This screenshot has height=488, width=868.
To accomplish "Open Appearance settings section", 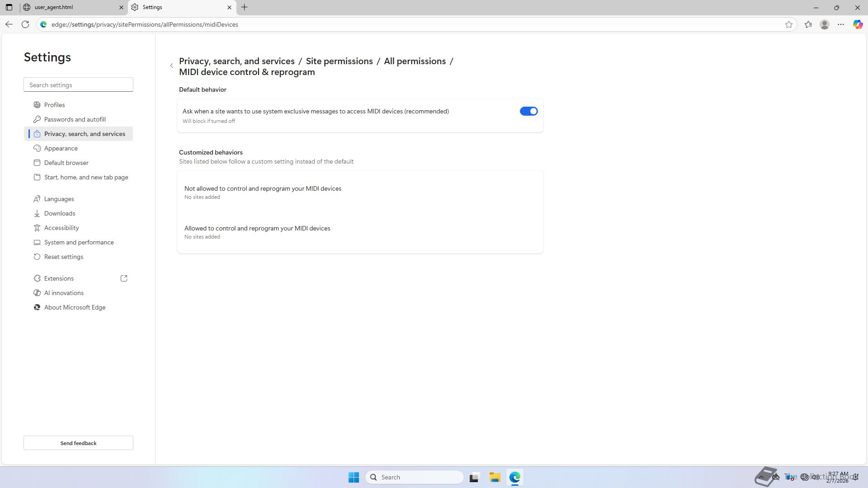I will click(x=61, y=148).
